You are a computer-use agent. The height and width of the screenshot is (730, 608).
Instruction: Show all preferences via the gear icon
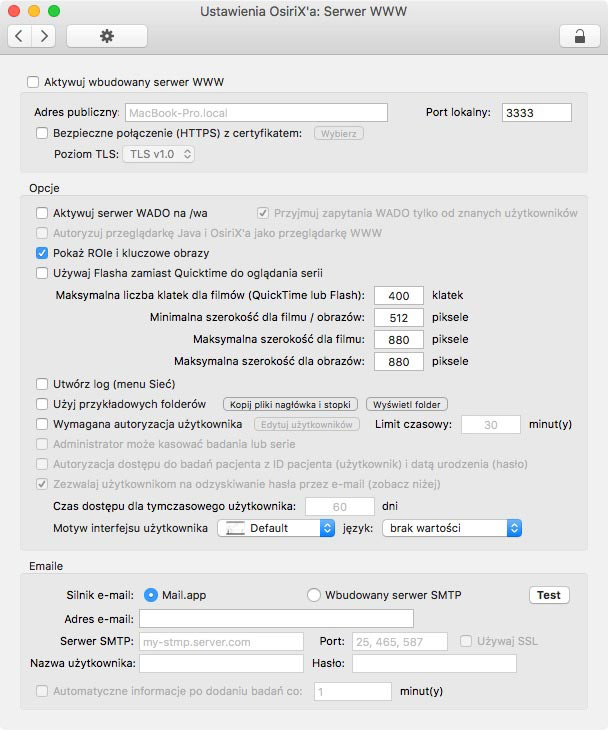[x=107, y=36]
